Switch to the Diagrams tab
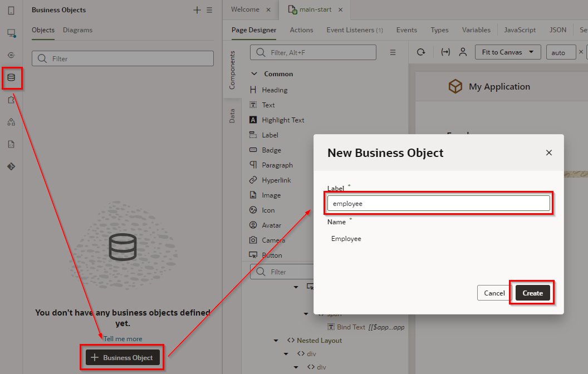 pos(77,30)
